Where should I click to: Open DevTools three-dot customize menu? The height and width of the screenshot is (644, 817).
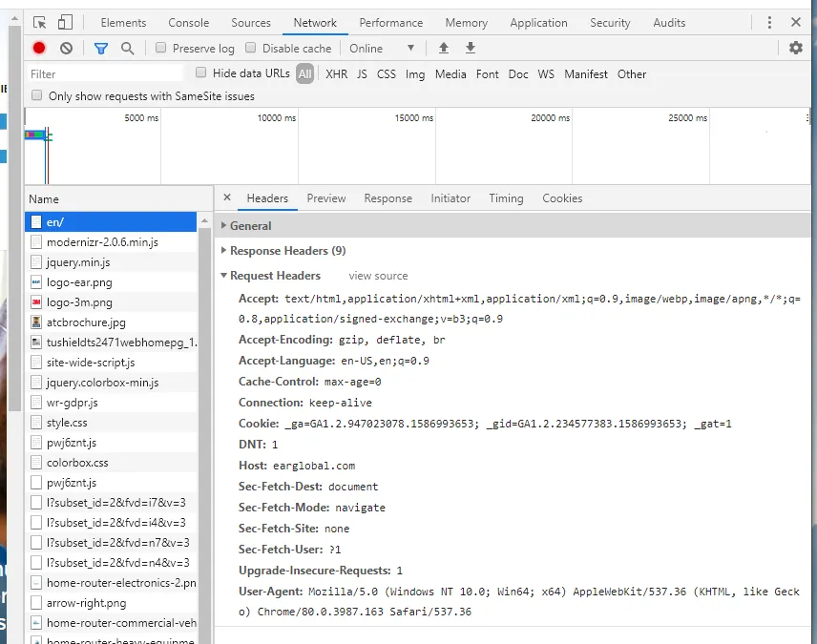click(769, 22)
